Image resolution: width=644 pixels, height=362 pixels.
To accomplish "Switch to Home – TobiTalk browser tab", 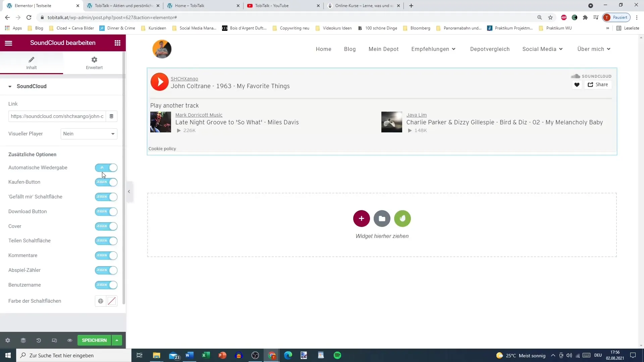I will tap(203, 6).
